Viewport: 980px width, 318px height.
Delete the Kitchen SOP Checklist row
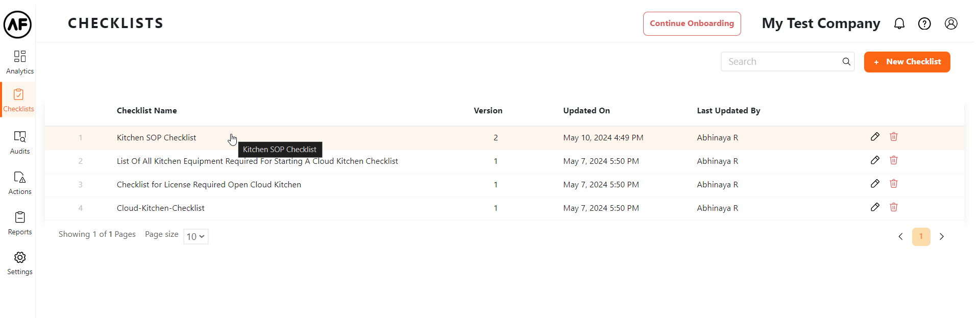click(x=894, y=137)
